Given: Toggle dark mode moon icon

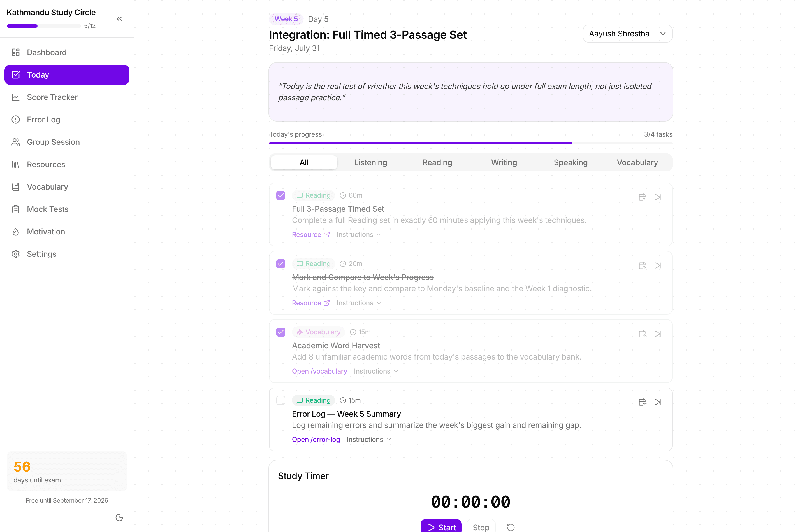Looking at the screenshot, I should pyautogui.click(x=119, y=517).
